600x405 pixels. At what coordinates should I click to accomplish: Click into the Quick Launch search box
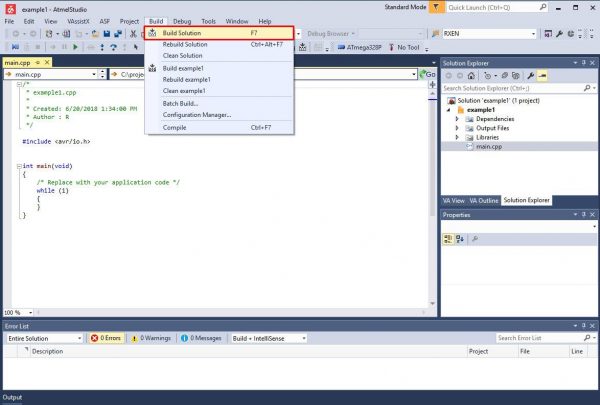[497, 7]
